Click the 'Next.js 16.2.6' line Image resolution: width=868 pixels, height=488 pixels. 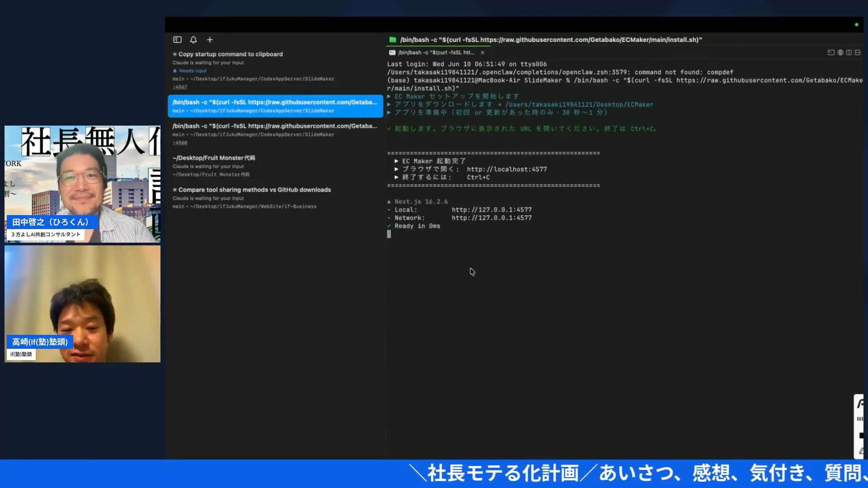point(418,202)
